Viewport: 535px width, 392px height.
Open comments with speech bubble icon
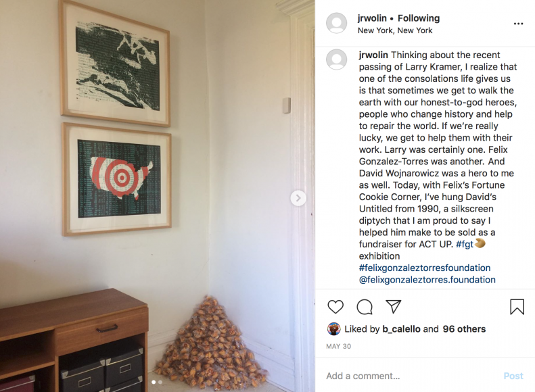[365, 307]
